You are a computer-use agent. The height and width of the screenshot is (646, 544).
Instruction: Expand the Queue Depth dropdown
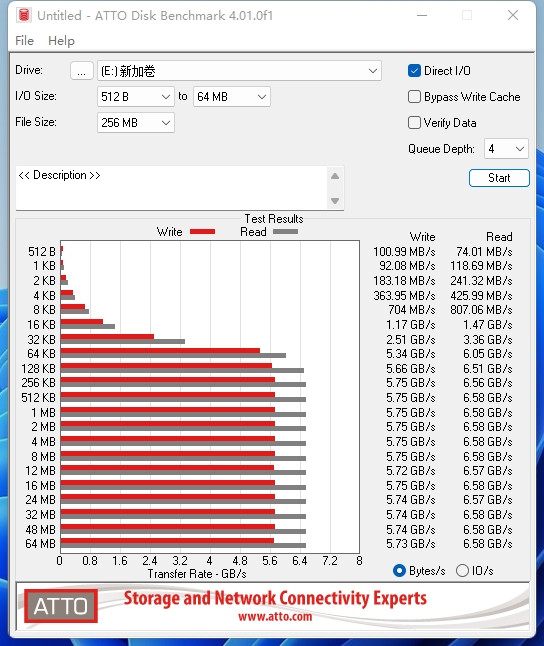[506, 149]
